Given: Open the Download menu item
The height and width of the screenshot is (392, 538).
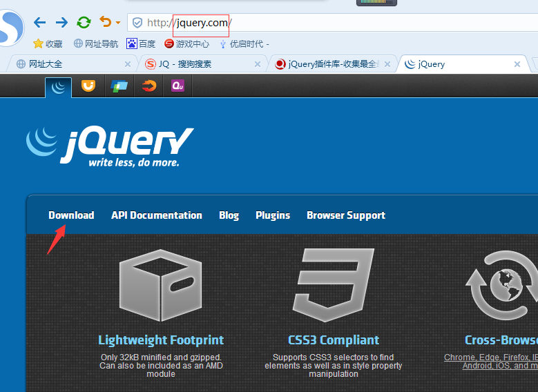Looking at the screenshot, I should pos(71,215).
